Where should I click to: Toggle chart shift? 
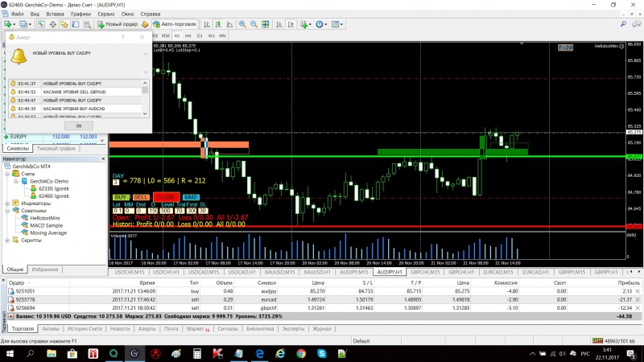pos(291,24)
